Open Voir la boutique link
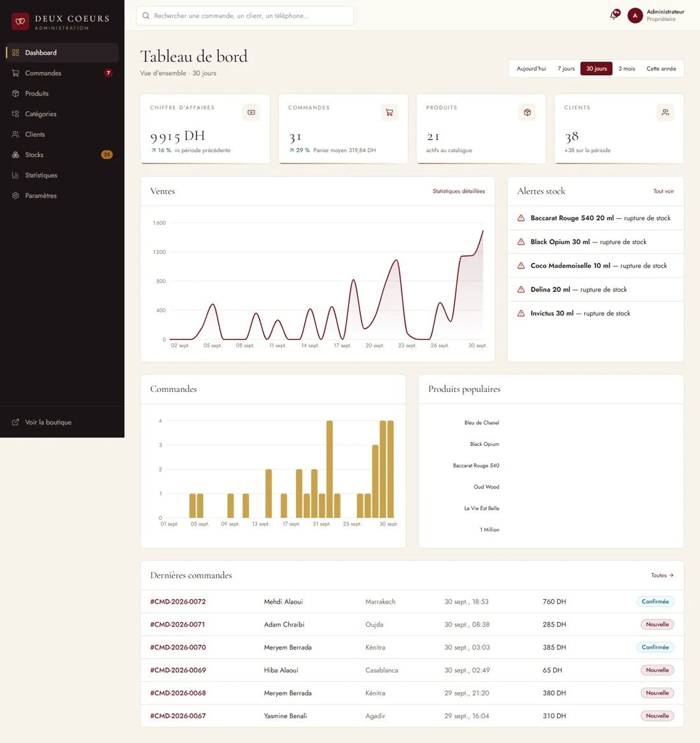The image size is (700, 743). tap(62, 422)
